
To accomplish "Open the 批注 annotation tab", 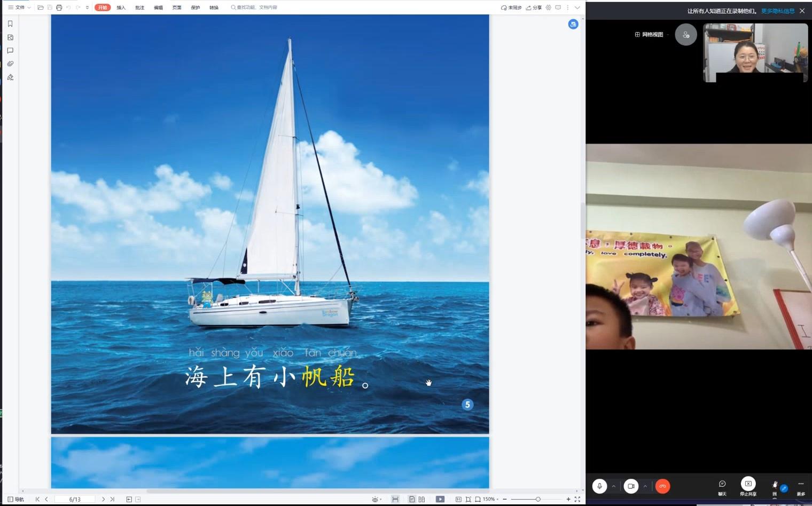I will coord(140,7).
